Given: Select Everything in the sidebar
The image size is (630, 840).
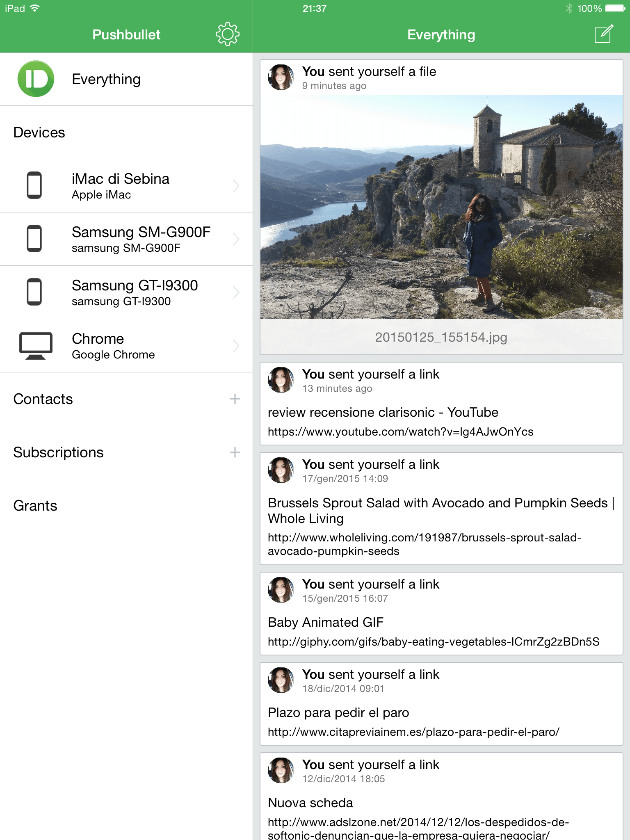Looking at the screenshot, I should coord(126,79).
